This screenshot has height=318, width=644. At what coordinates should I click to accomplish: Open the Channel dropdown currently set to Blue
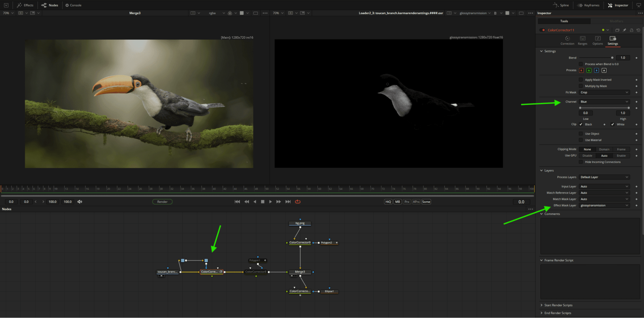604,102
